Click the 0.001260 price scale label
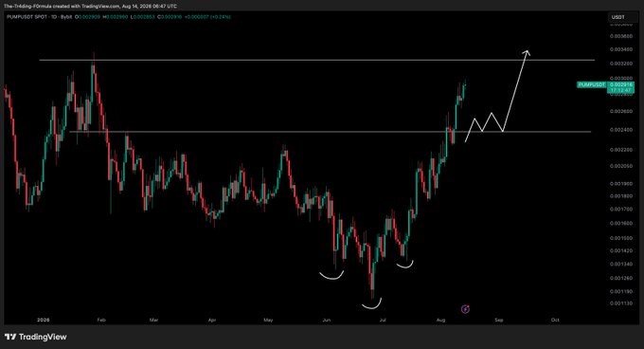This screenshot has height=349, width=644. click(621, 278)
